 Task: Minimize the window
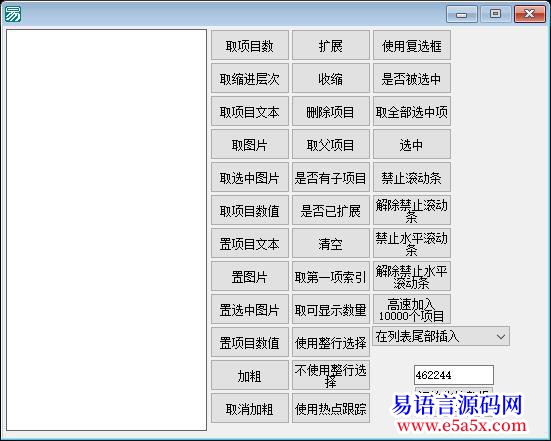coord(461,14)
